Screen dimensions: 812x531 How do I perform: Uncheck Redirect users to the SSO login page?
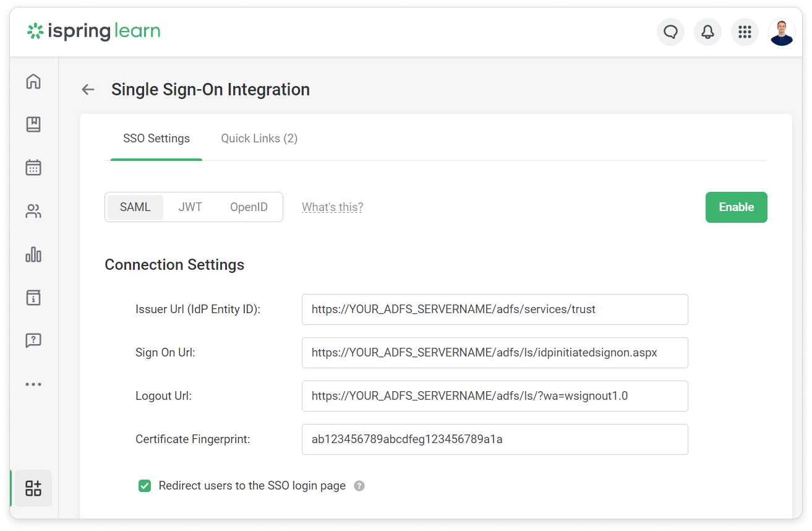144,486
